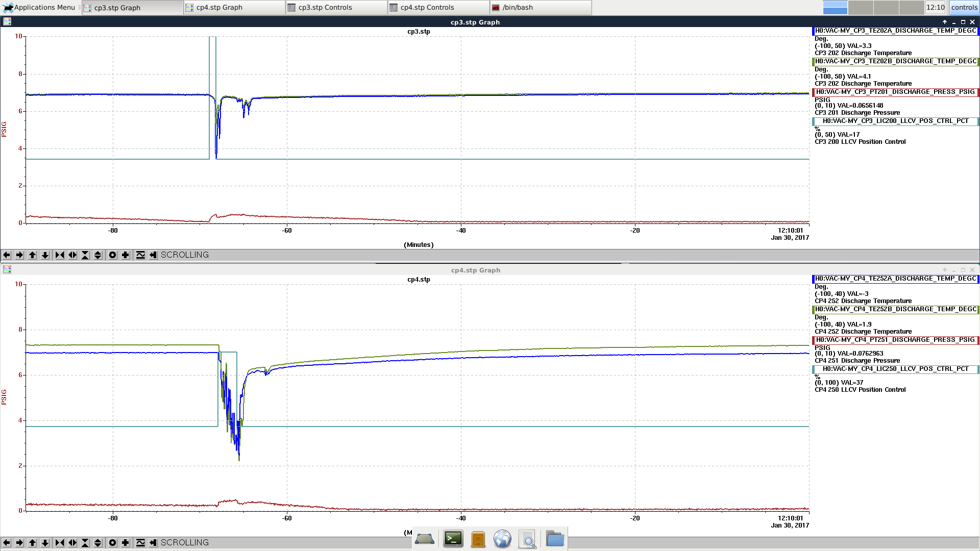Click circle autoscale icon in cp4.stp toolbar
This screenshot has width=980, height=551.
pyautogui.click(x=113, y=543)
